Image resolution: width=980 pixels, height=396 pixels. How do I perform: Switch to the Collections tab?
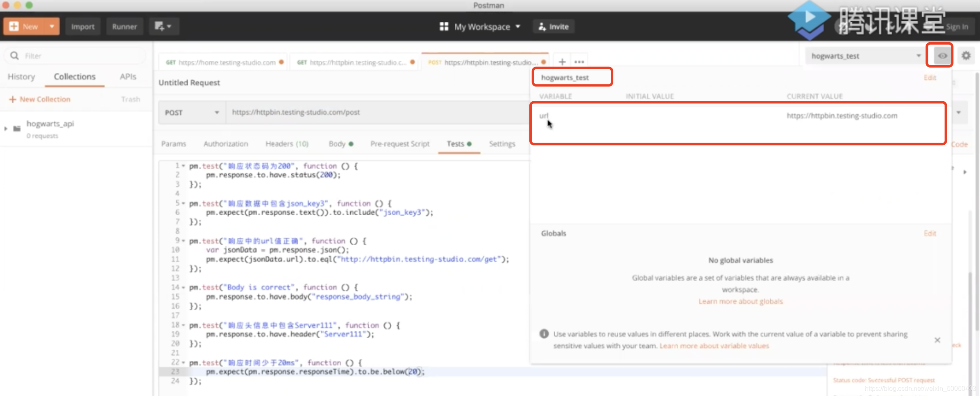(75, 77)
